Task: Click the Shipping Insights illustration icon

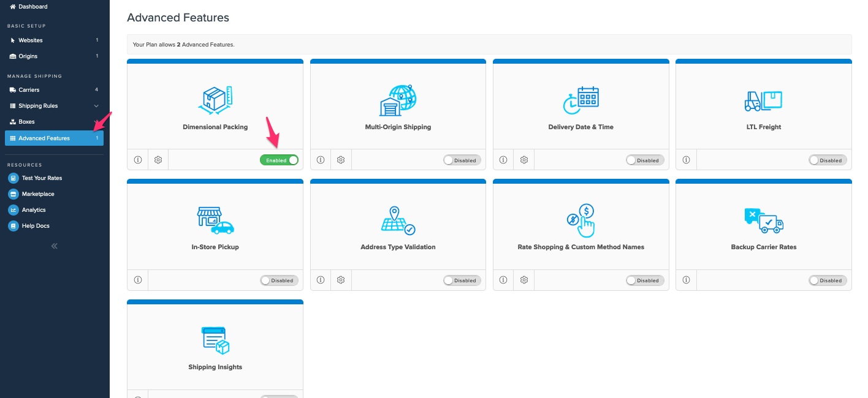Action: tap(215, 340)
